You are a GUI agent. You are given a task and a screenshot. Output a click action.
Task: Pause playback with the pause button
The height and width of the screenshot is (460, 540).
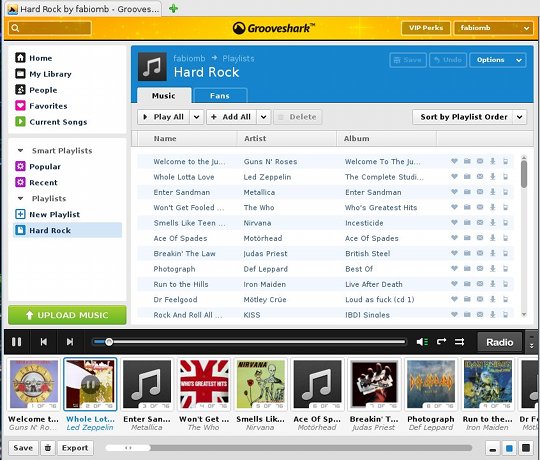17,342
